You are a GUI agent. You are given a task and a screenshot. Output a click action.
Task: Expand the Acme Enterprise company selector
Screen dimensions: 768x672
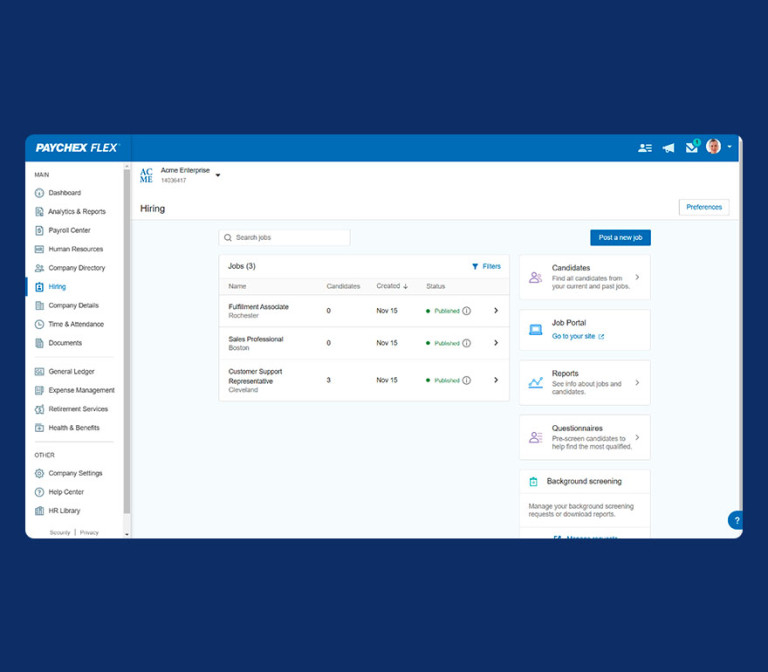click(218, 175)
